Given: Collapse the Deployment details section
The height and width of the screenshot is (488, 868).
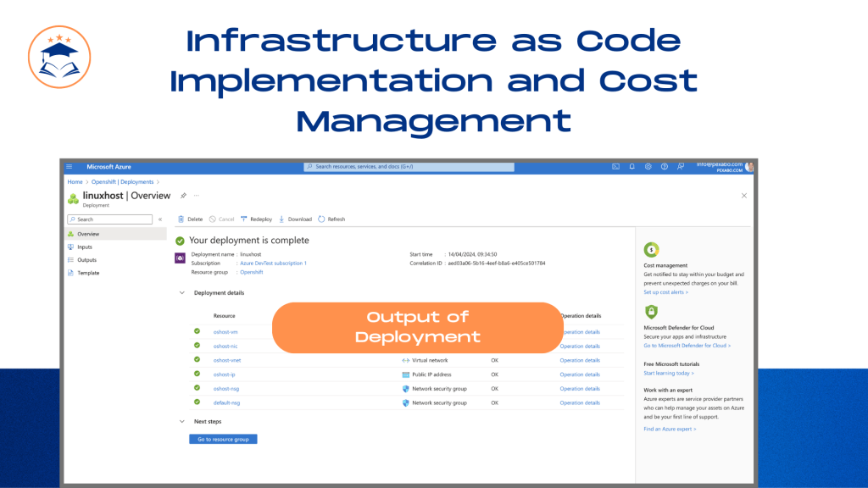Looking at the screenshot, I should pos(182,292).
